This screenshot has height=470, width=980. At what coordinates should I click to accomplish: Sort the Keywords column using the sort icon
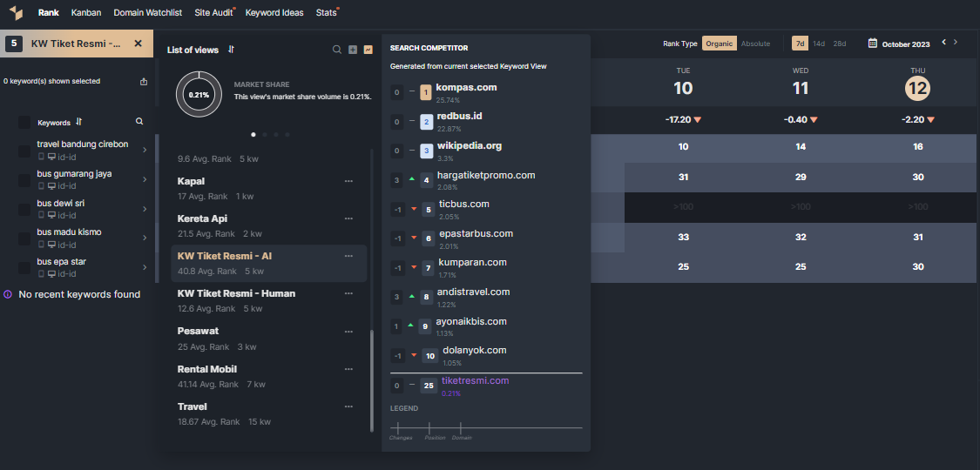tap(78, 122)
